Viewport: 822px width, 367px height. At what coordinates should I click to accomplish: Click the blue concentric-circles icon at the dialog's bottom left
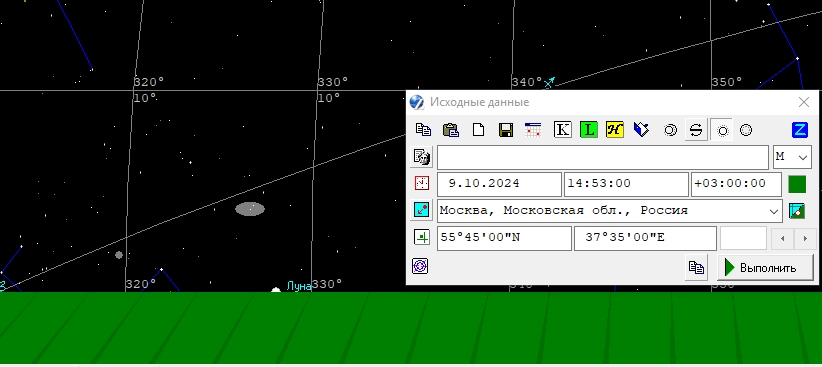[x=420, y=266]
